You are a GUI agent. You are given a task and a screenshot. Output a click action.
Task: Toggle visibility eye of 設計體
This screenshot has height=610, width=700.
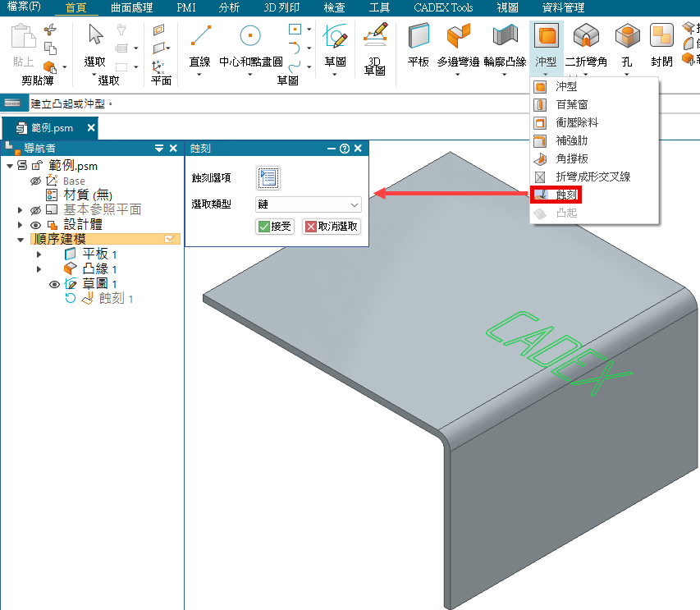pos(35,225)
